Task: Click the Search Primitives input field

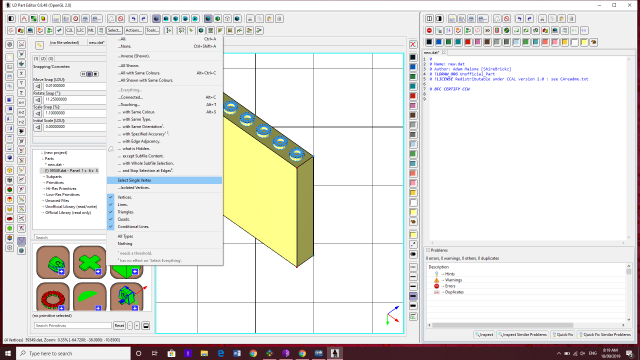Action: point(73,326)
